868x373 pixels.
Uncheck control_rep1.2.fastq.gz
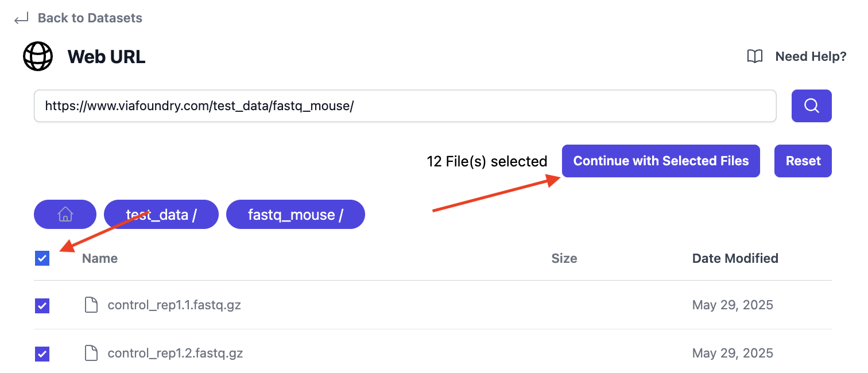(x=42, y=354)
